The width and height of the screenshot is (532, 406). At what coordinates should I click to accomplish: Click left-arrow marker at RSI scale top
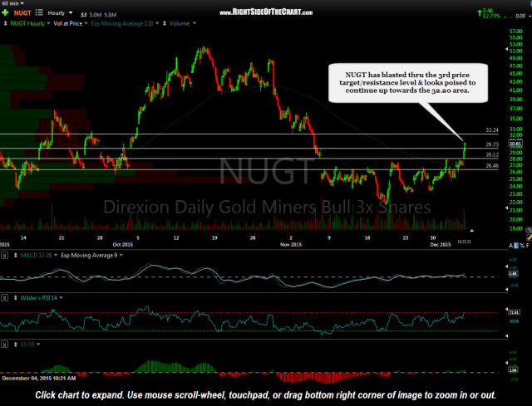(507, 309)
